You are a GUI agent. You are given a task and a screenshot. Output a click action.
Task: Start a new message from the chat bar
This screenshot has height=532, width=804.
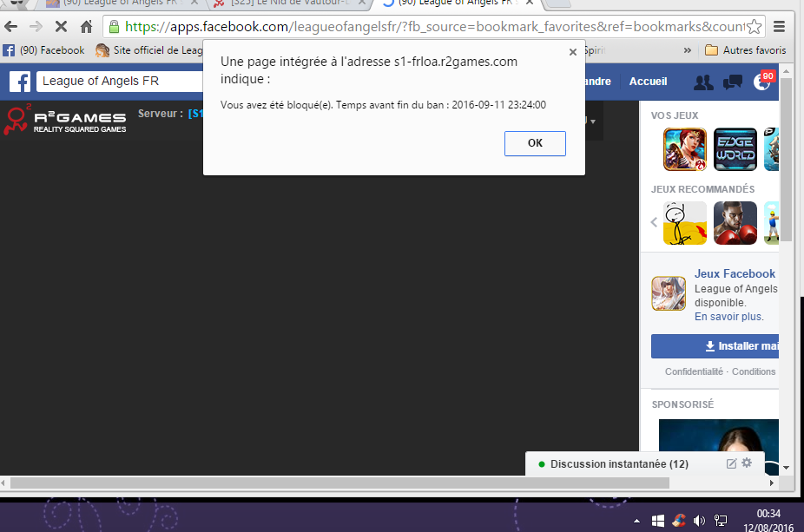(731, 463)
